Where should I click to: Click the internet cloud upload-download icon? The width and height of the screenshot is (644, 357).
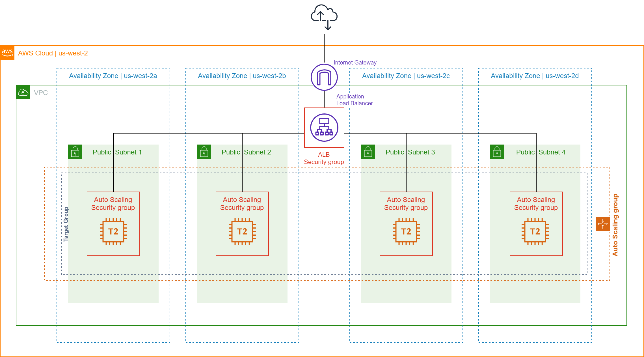[324, 17]
